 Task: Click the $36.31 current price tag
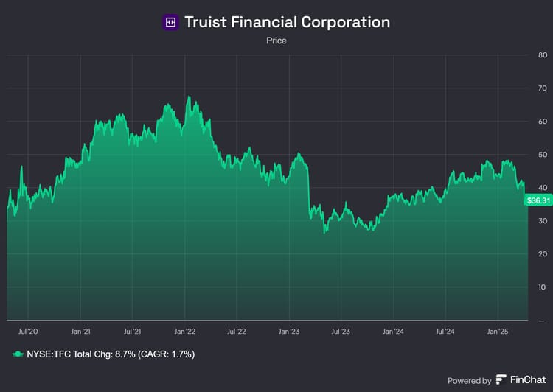coord(538,200)
